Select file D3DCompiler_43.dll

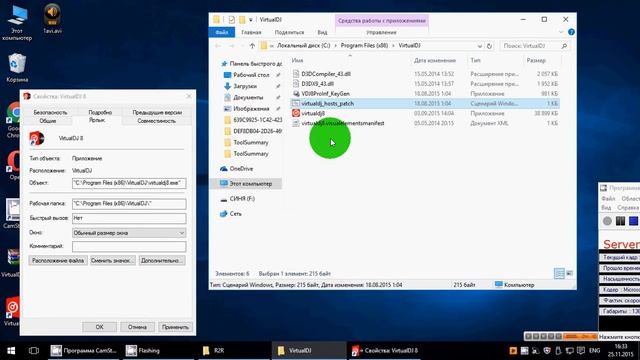[326, 74]
